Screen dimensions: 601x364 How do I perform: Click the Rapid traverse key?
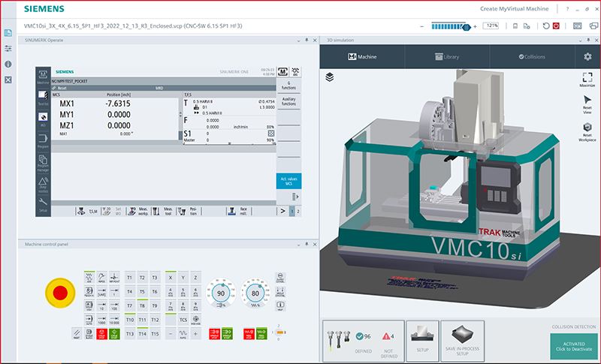[183, 334]
